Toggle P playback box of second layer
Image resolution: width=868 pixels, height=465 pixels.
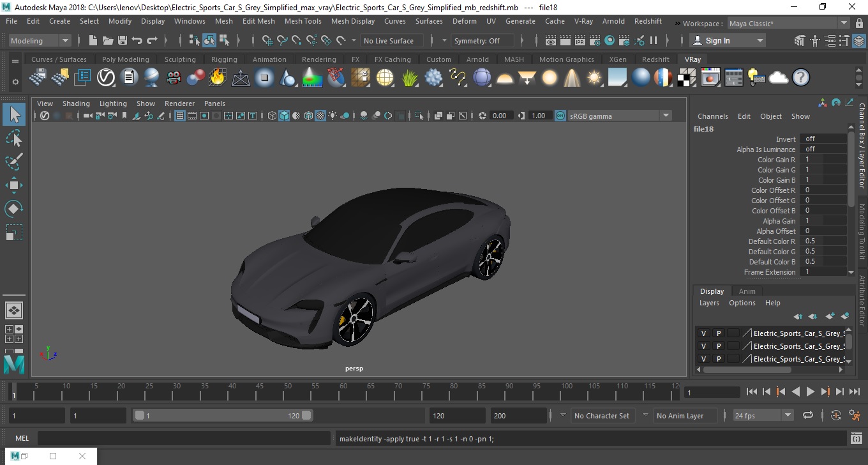[x=718, y=346]
